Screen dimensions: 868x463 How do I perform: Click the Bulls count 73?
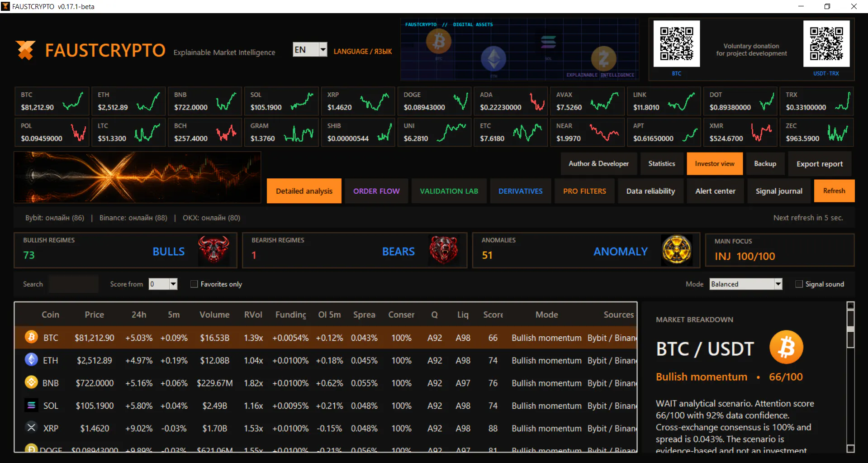(29, 255)
